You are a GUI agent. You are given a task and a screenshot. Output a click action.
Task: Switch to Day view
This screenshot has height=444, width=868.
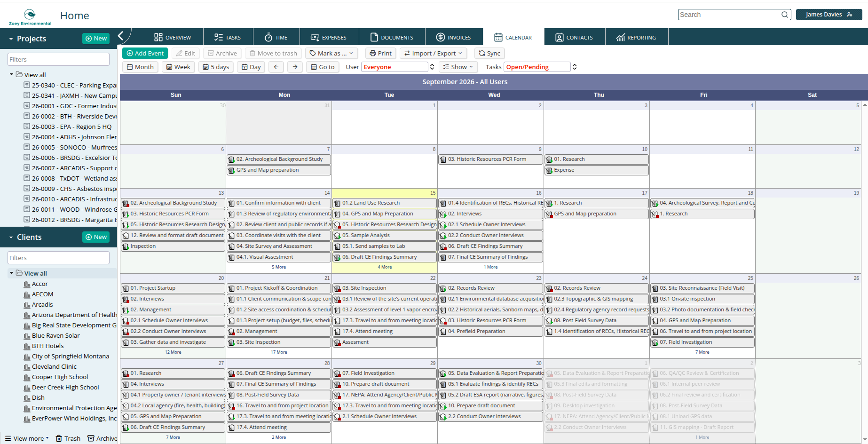[x=251, y=67]
